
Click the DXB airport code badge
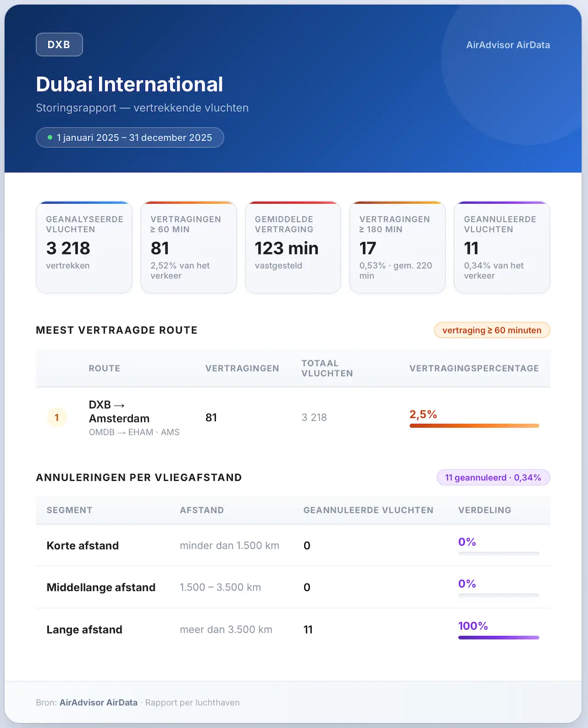(x=59, y=45)
